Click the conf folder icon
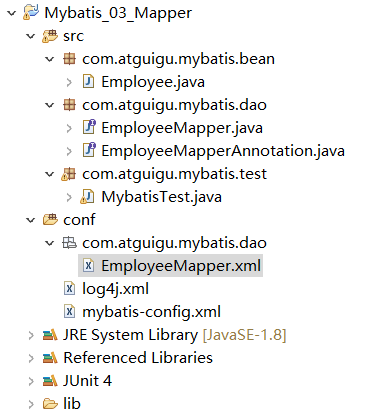Viewport: 371px width, 417px height. click(50, 219)
